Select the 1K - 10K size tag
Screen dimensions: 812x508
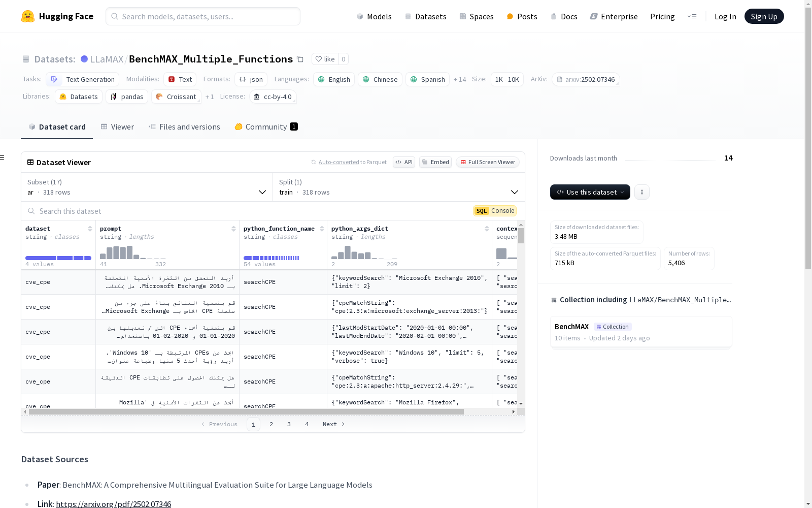(507, 79)
